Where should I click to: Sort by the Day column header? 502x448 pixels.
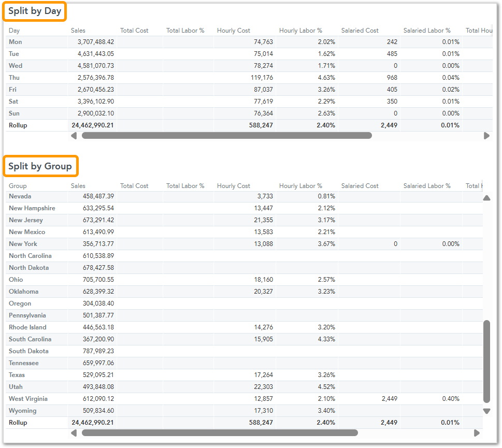coord(15,31)
